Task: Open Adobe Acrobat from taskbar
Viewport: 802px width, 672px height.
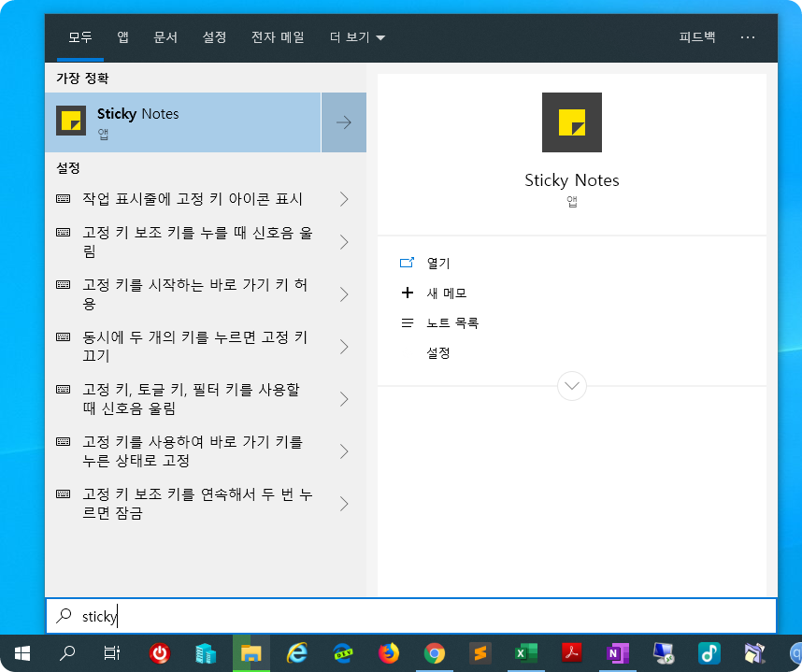Action: coord(572,653)
